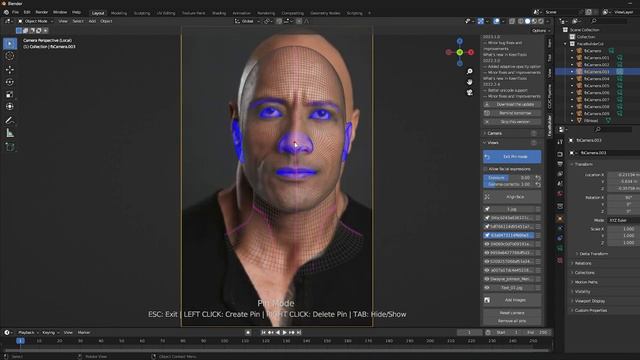Image resolution: width=640 pixels, height=360 pixels.
Task: Open the Render menu
Action: [42, 12]
